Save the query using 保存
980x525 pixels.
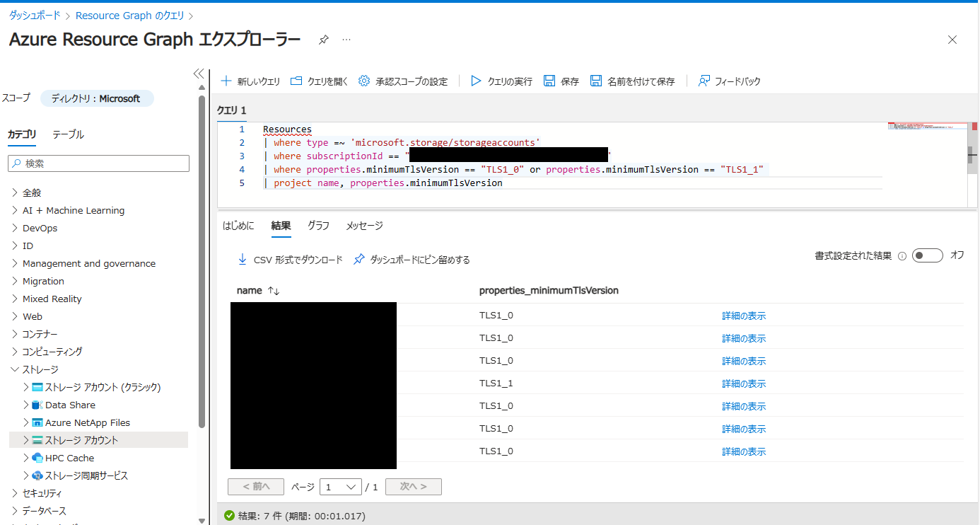(561, 81)
